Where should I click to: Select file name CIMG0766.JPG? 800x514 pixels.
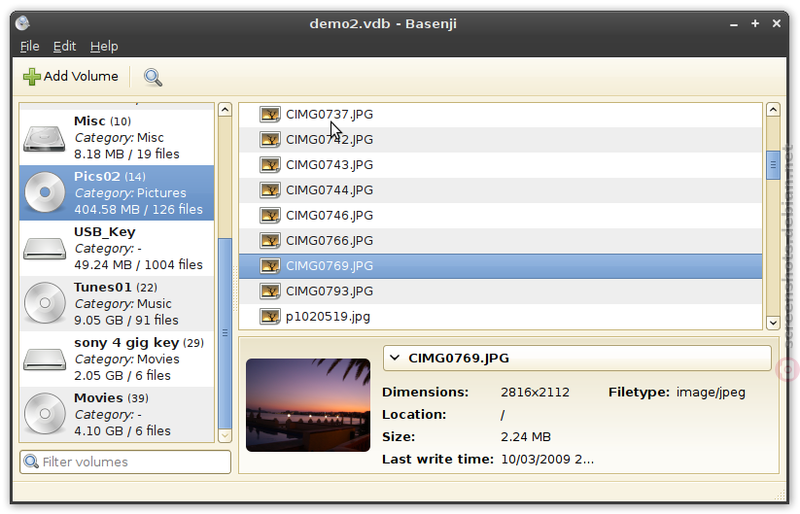click(329, 240)
